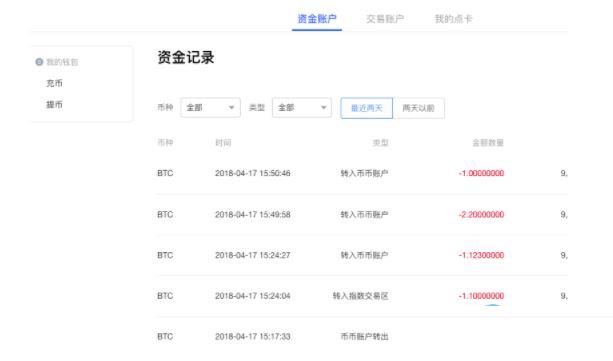Viewport: 613px width, 361px height.
Task: Open the 交易账户 tab
Action: 385,19
